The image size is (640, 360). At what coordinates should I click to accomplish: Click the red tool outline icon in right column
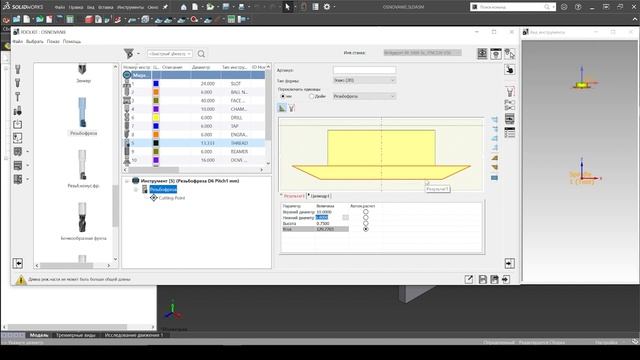click(x=509, y=91)
